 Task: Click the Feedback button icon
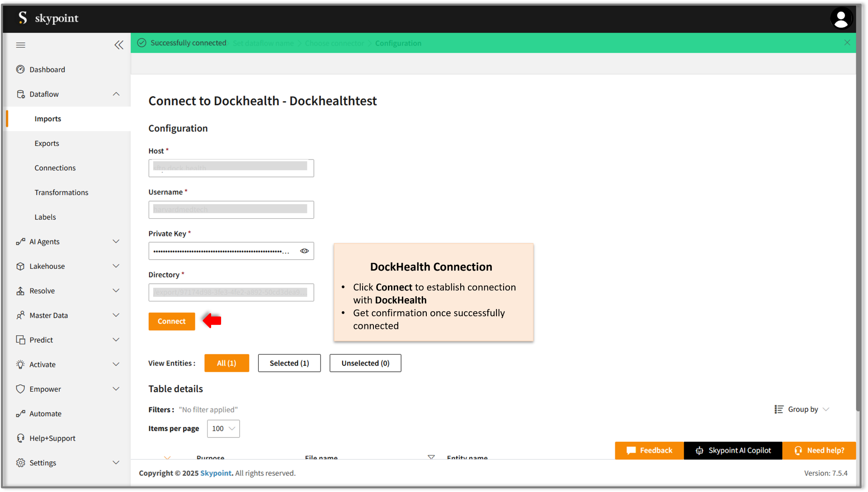coord(630,450)
